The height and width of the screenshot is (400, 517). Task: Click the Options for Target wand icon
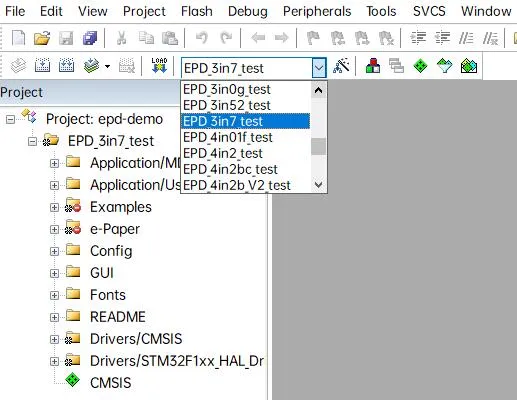pyautogui.click(x=341, y=65)
